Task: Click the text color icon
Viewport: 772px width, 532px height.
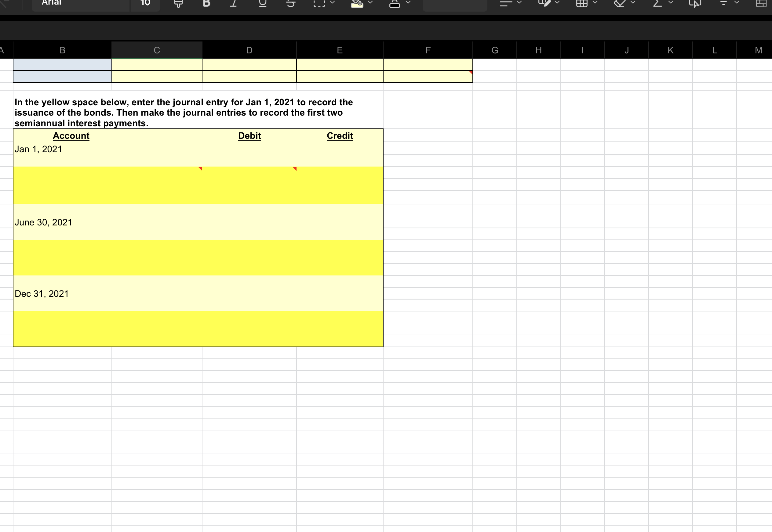Action: click(x=395, y=3)
